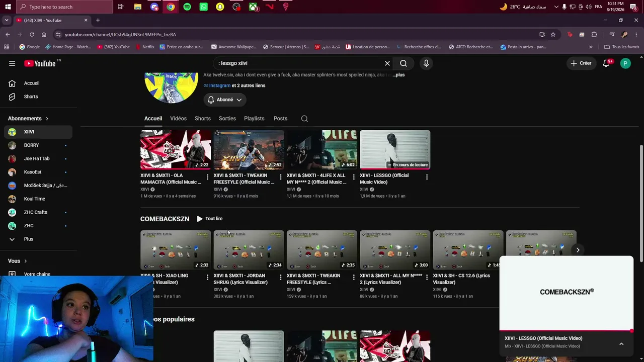
Task: Search within the channel using magnifier
Action: [x=304, y=119]
